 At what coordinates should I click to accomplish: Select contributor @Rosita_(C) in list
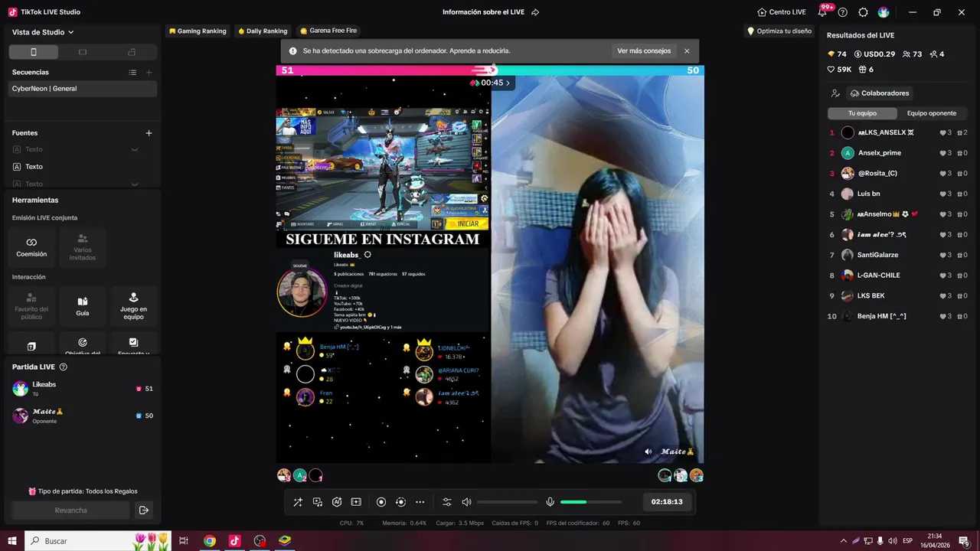[897, 173]
